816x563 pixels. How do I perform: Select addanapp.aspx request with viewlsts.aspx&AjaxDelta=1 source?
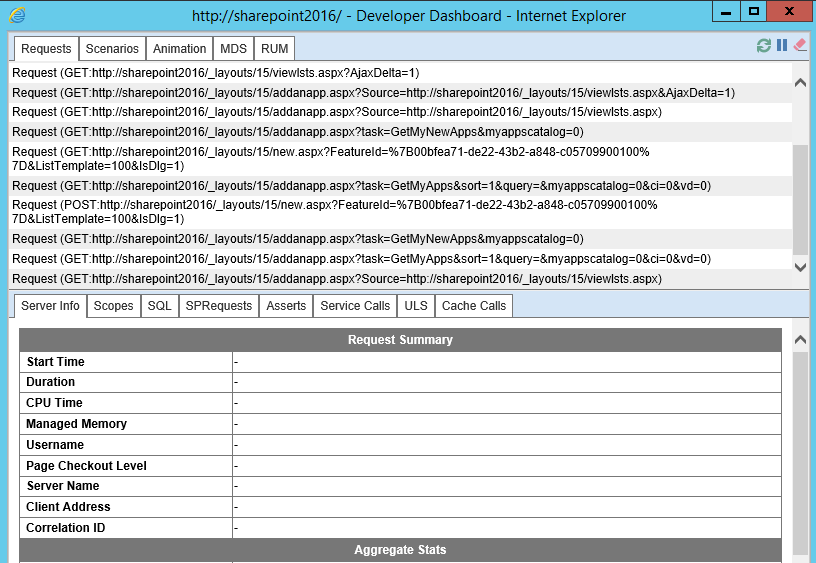coord(400,93)
